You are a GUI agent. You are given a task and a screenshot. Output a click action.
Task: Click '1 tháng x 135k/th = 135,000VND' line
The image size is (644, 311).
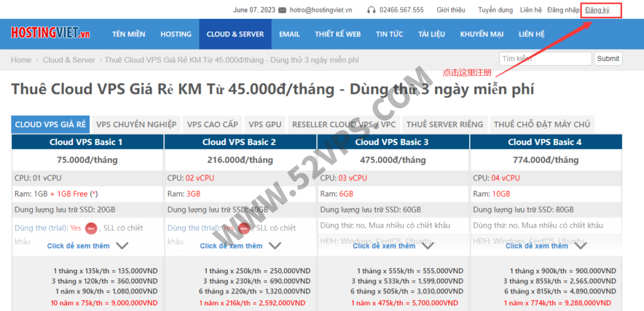[106, 271]
